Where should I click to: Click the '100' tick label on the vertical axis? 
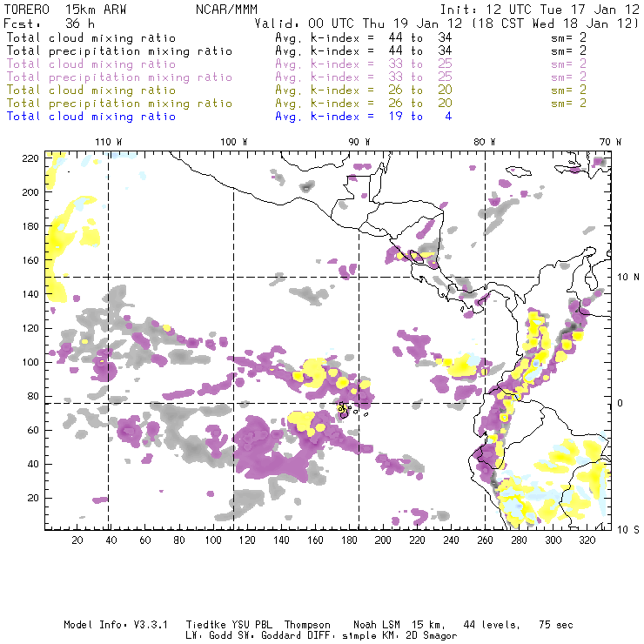30,362
